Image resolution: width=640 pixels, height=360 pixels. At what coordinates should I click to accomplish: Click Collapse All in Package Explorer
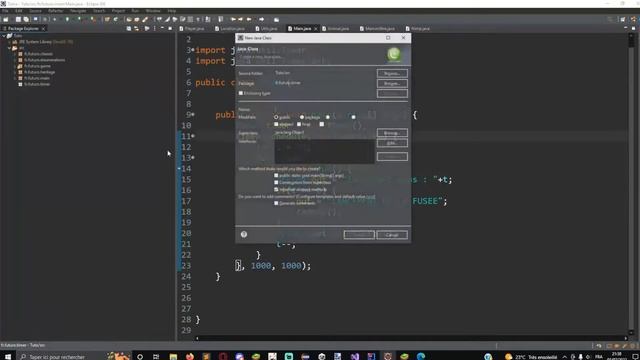click(x=129, y=29)
